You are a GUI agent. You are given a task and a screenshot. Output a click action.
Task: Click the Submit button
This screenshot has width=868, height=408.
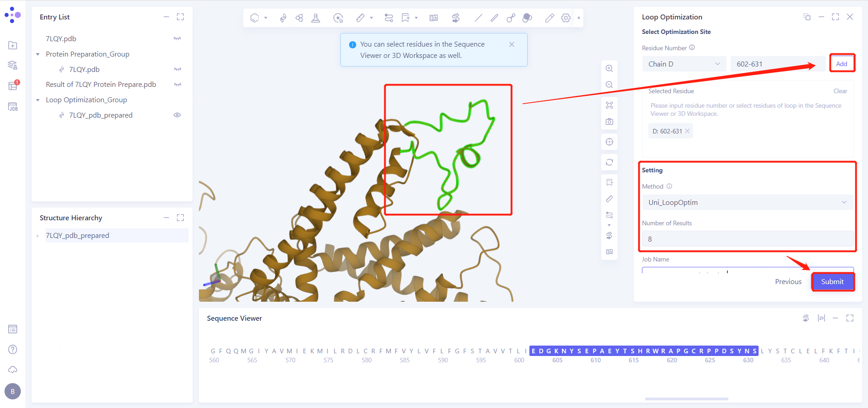coord(832,281)
